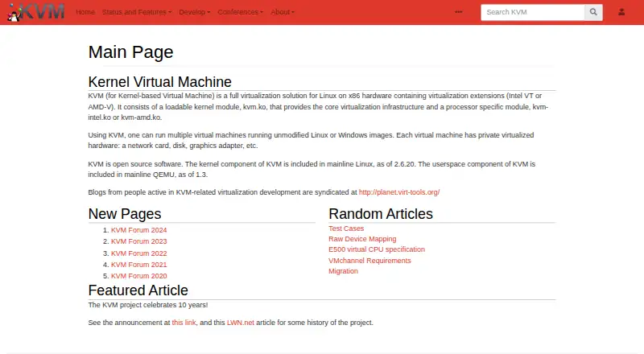
Task: Follow the 'this link' announcement link
Action: [x=184, y=323]
